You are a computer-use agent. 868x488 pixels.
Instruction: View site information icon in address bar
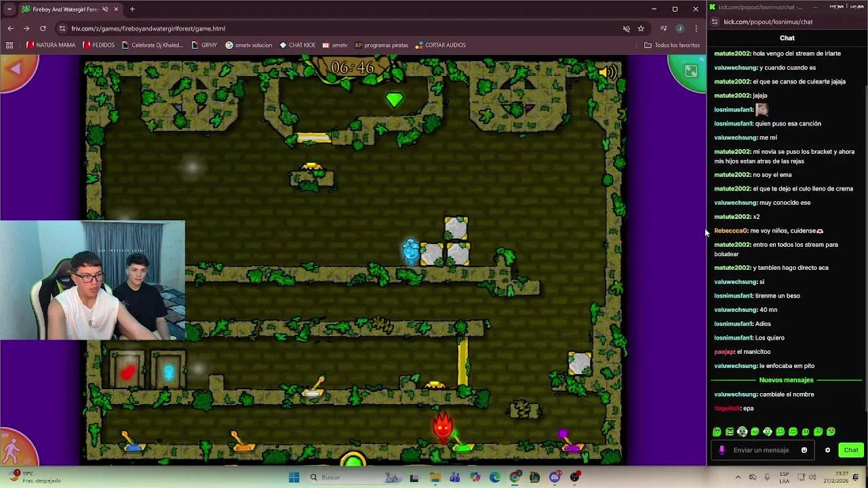click(62, 28)
